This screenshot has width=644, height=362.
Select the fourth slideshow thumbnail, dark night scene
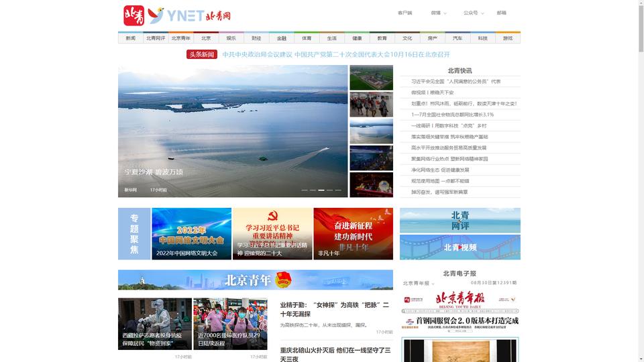point(371,158)
